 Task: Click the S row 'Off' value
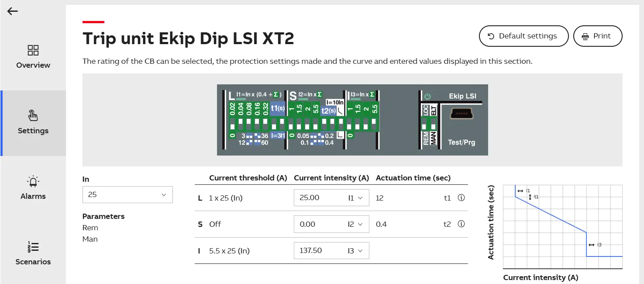coord(215,224)
